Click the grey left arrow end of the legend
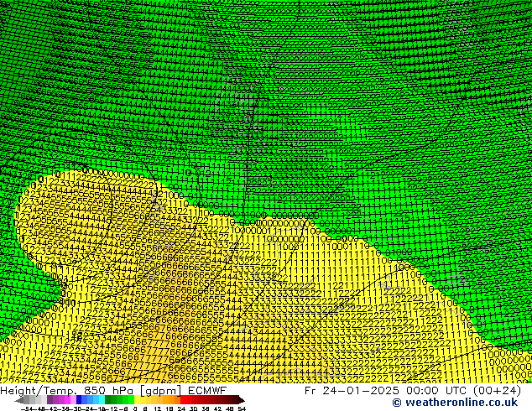Screen dimensions: 532x411 pyautogui.click(x=19, y=400)
